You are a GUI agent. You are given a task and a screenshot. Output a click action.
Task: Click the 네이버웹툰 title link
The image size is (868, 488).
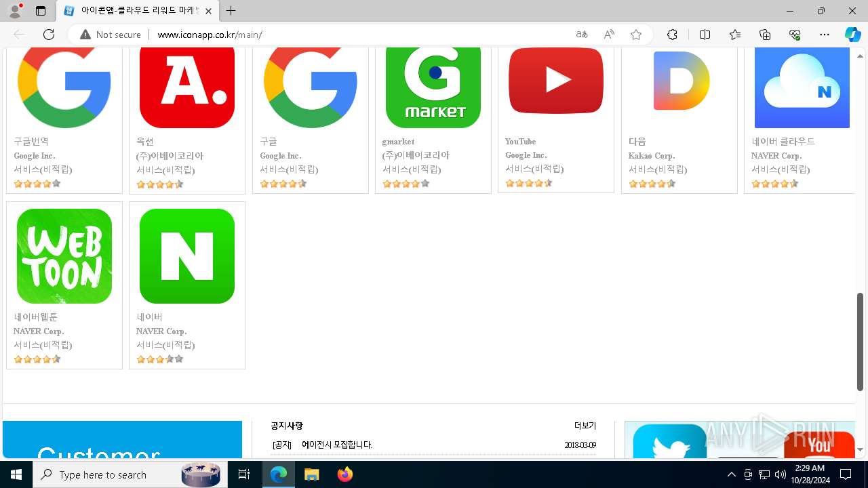click(35, 317)
